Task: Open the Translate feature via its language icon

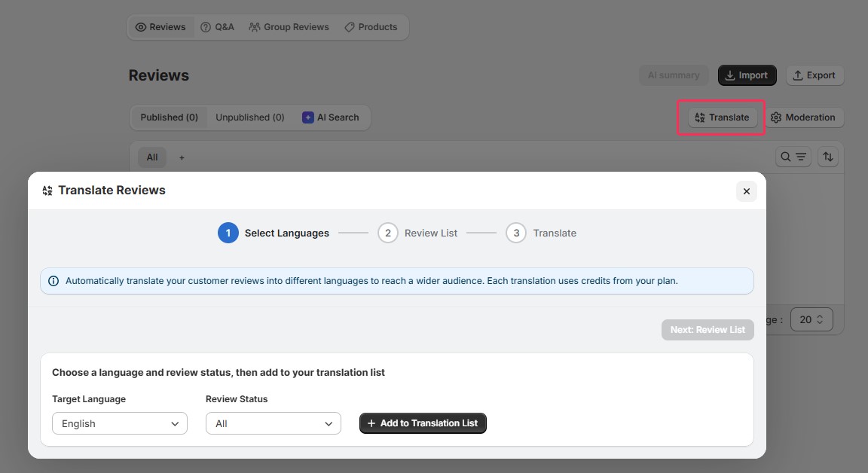Action: tap(698, 117)
